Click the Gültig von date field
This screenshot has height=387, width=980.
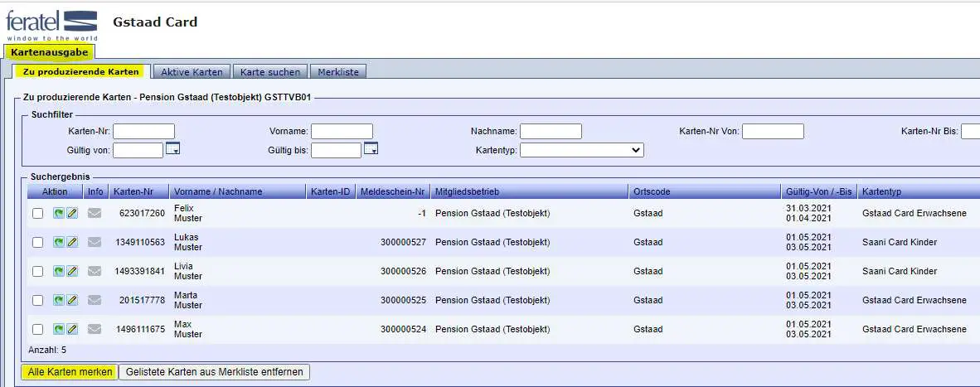coord(138,150)
